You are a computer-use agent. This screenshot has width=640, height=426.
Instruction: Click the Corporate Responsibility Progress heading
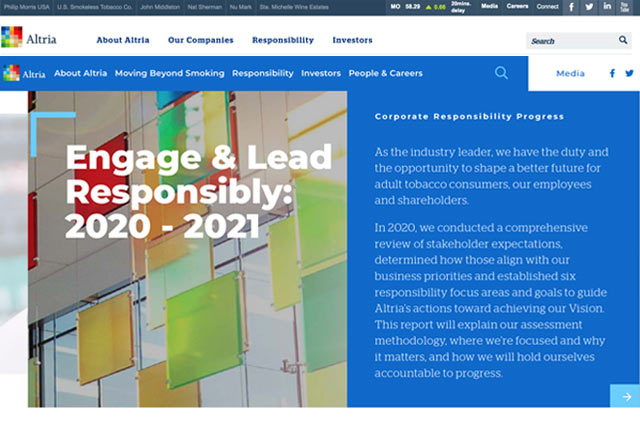point(469,116)
